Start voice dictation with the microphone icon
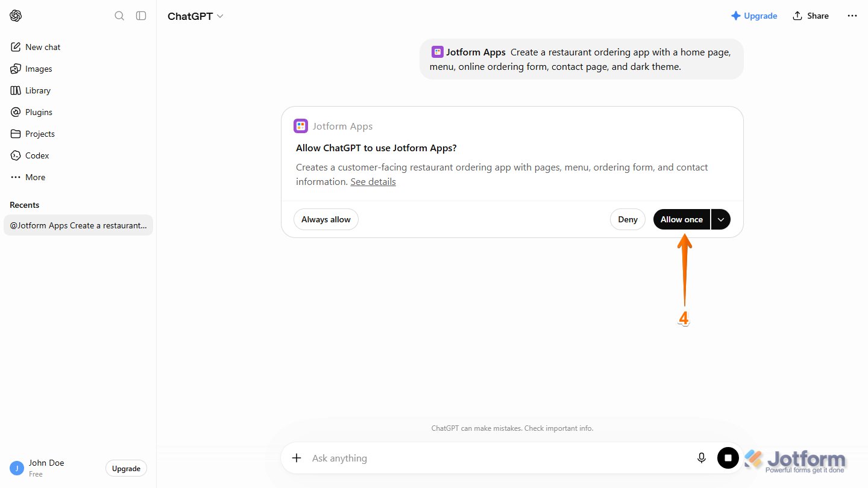The height and width of the screenshot is (488, 868). click(x=702, y=458)
